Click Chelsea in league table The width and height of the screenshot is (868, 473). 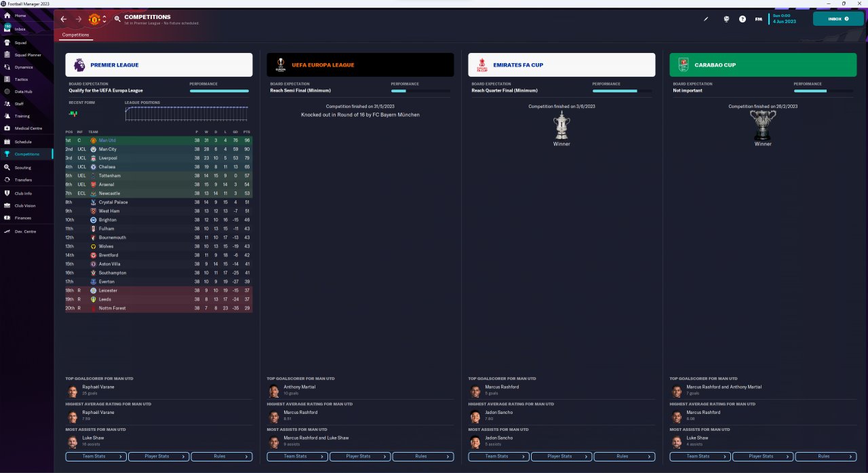point(107,167)
